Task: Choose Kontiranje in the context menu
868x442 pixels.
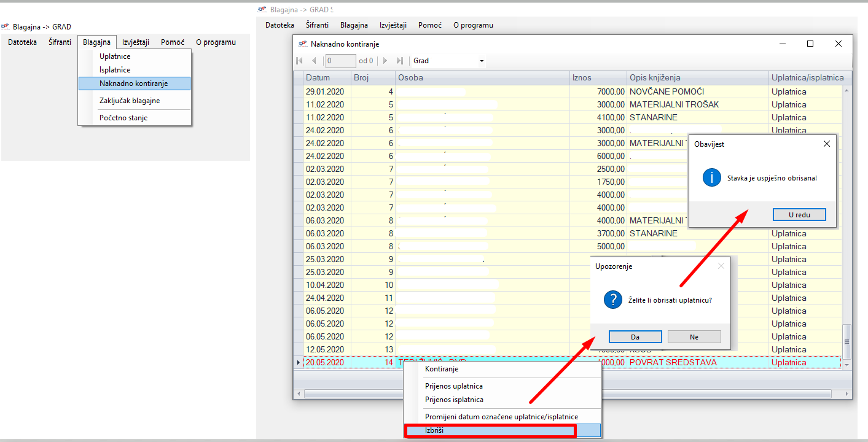Action: coord(442,369)
